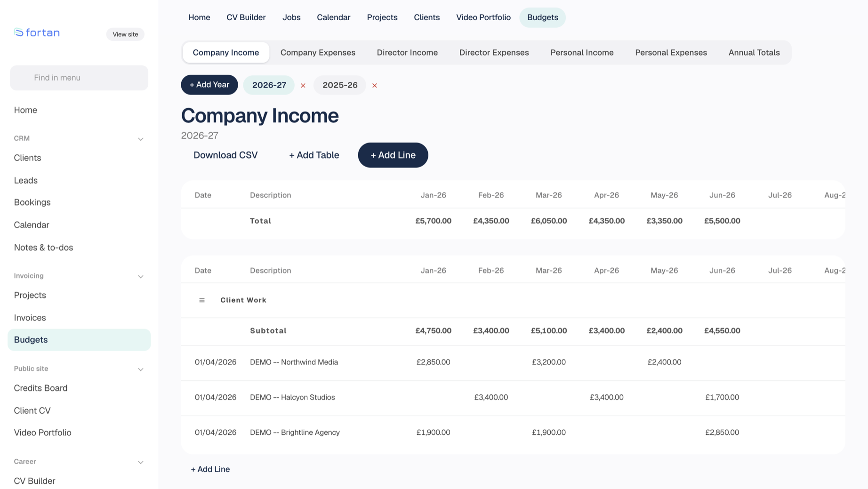Switch to Personal Income tab
This screenshot has height=489, width=868.
[x=582, y=52]
